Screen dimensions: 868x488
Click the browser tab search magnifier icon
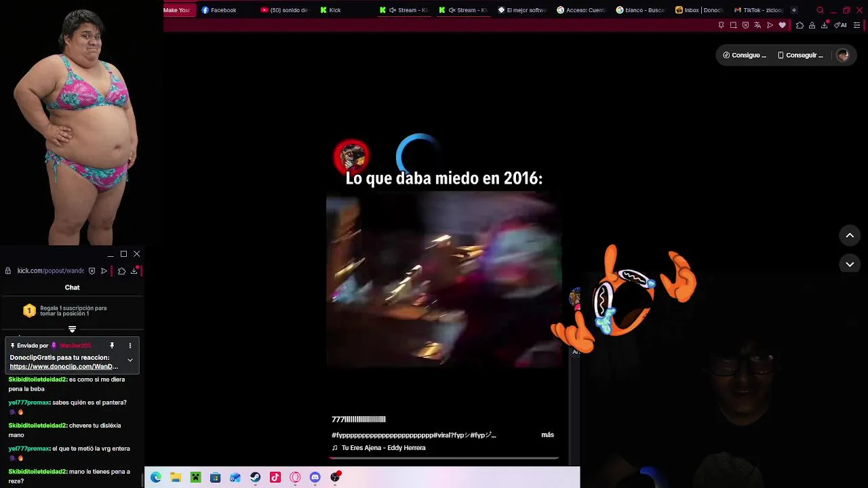(820, 10)
